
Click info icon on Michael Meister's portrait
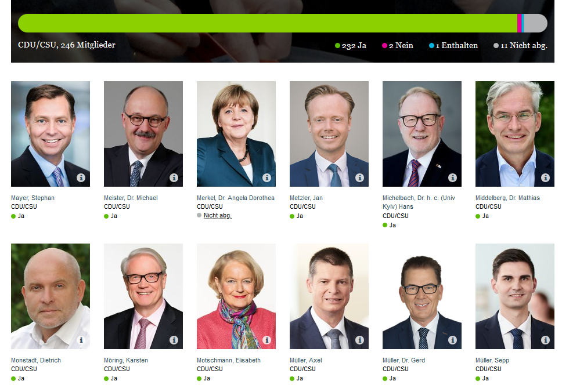(x=174, y=177)
